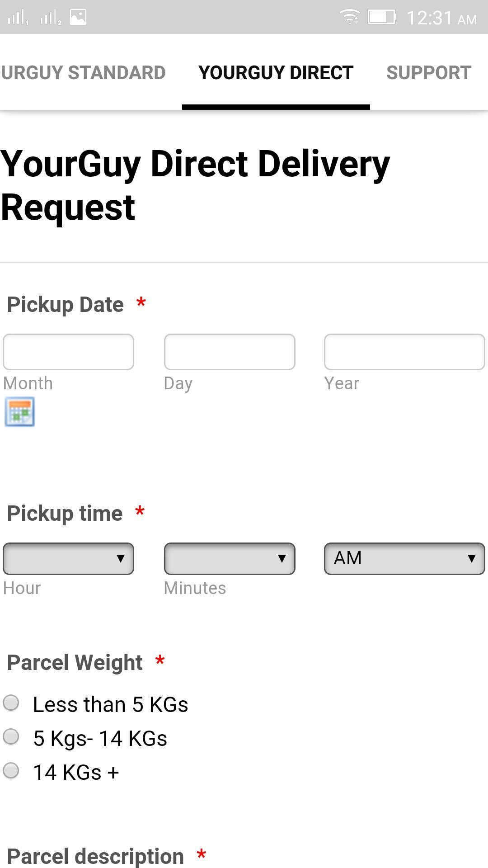Click the SIM 2 signal strength icon
Image resolution: width=488 pixels, height=868 pixels.
pyautogui.click(x=50, y=17)
